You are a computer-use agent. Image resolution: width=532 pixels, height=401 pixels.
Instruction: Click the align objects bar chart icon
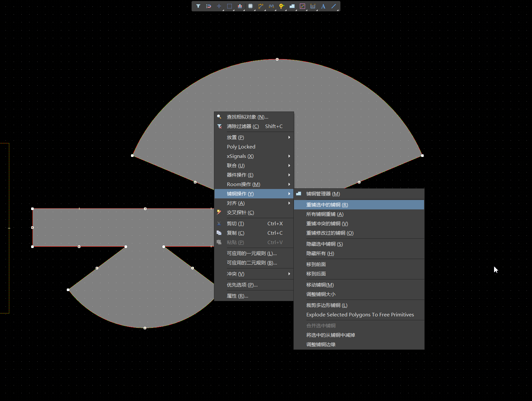(x=240, y=6)
